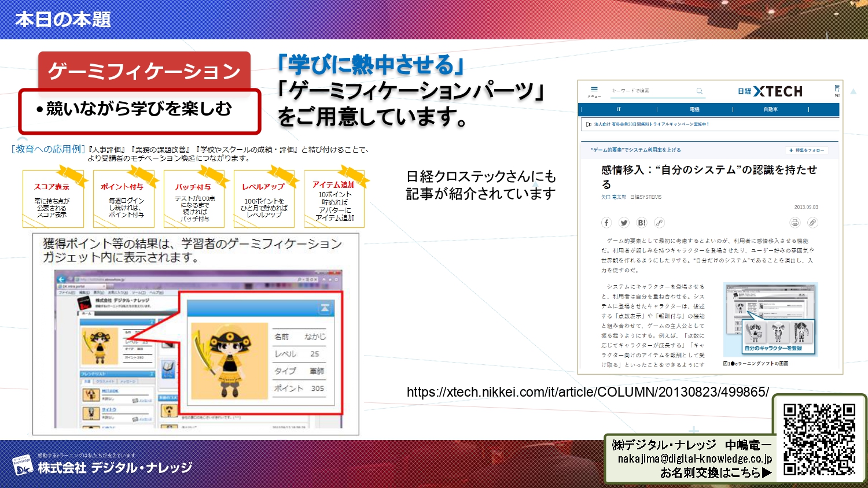Copy the article link with chain icon
Image resolution: width=868 pixels, height=488 pixels.
(659, 223)
